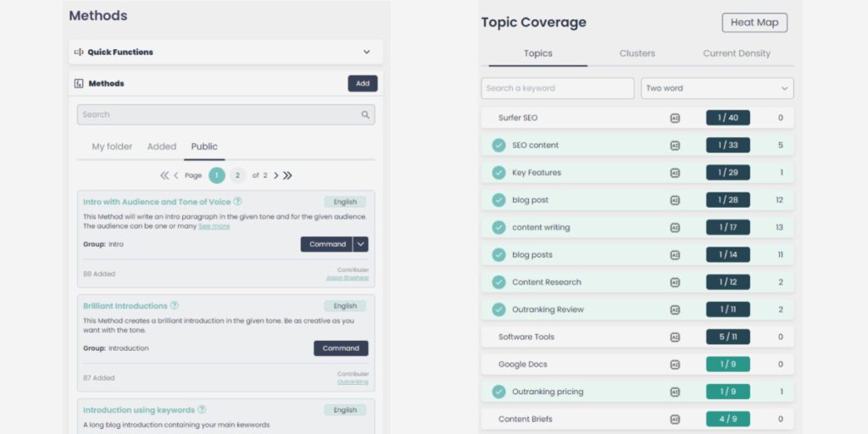Click Command for Intro with Audience method

[x=327, y=244]
